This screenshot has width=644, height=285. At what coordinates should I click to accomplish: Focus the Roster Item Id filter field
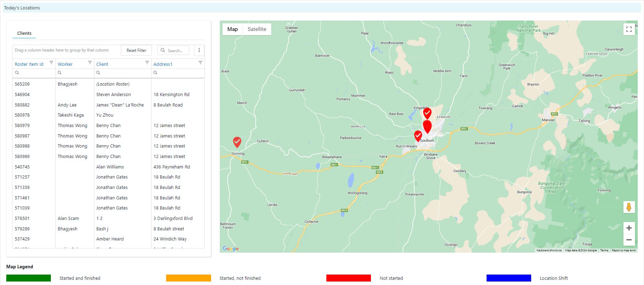[34, 73]
